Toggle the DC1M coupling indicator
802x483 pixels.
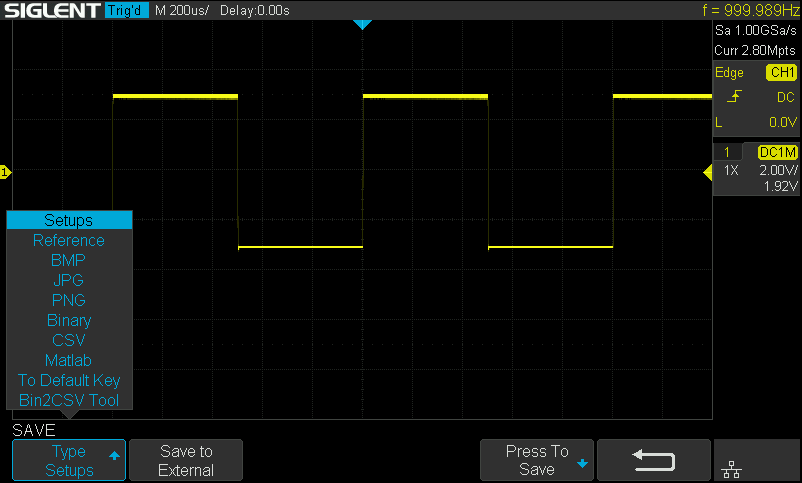[777, 152]
